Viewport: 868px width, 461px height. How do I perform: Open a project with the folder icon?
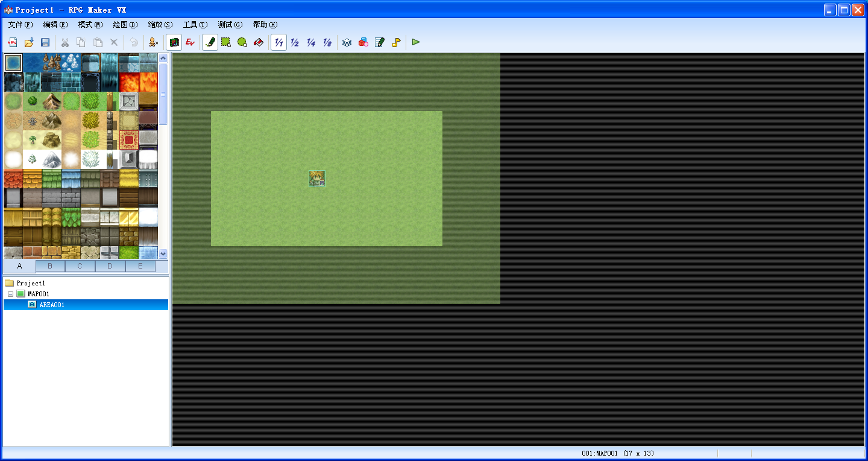[29, 42]
